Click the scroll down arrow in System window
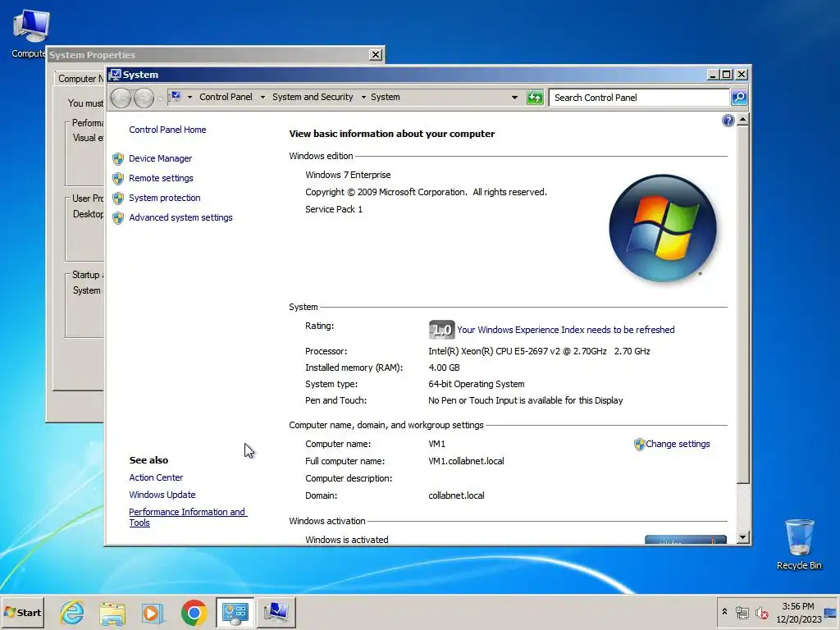 point(742,537)
